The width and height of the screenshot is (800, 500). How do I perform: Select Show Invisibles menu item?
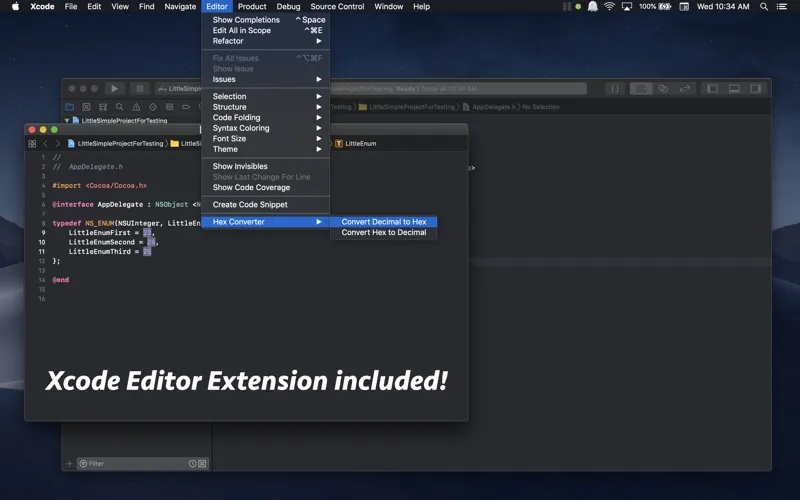(x=266, y=166)
